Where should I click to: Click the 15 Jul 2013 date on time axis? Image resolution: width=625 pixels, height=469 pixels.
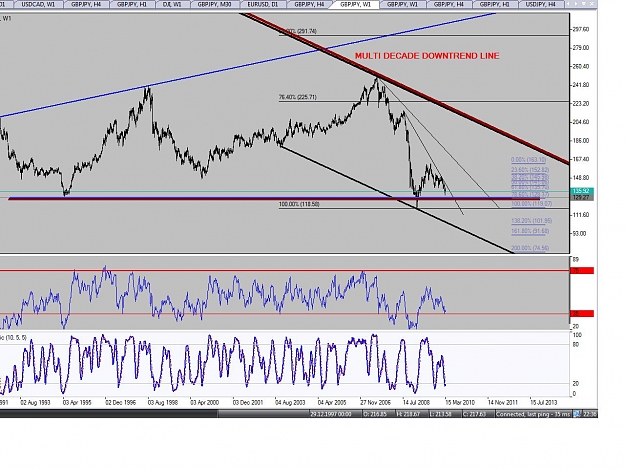pos(544,402)
